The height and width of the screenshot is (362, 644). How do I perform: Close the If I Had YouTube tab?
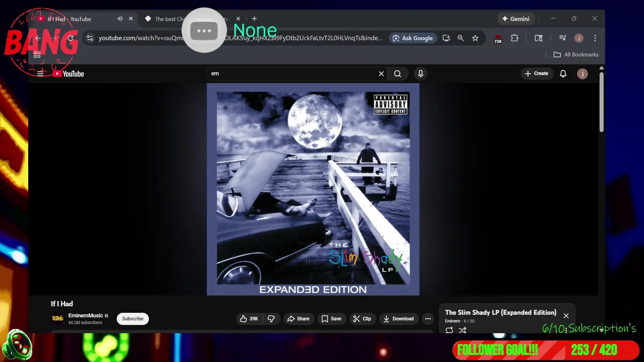[131, 19]
